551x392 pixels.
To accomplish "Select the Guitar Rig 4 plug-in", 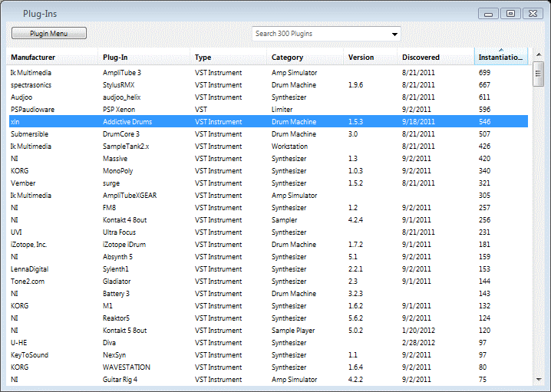I will tap(269, 380).
